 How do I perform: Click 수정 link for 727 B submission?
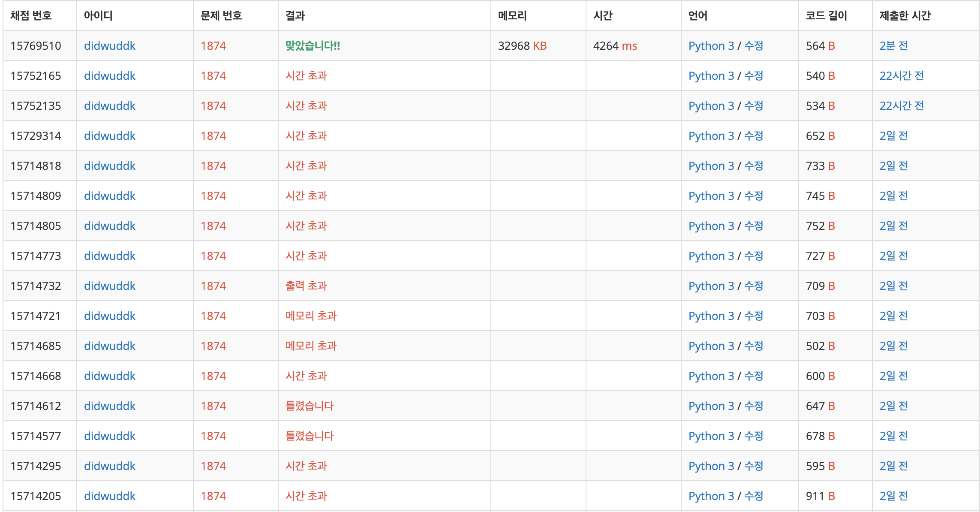753,256
